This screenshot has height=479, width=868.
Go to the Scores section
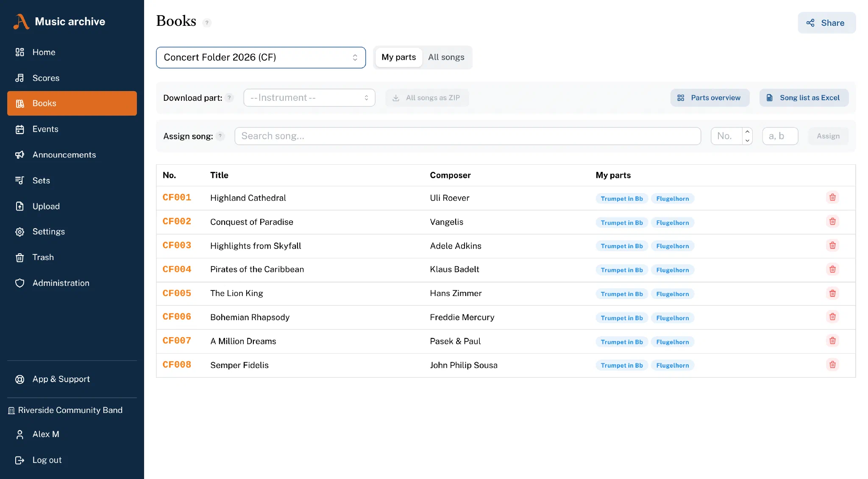(72, 78)
